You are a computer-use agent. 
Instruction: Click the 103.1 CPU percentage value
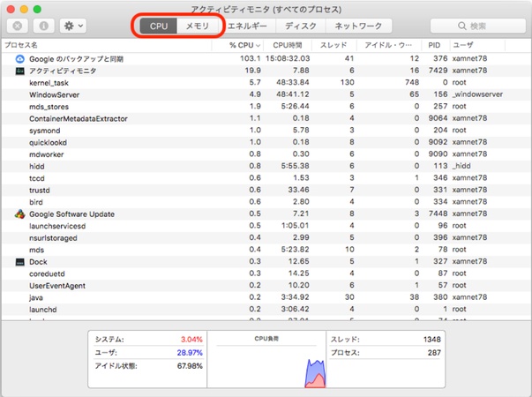point(250,58)
